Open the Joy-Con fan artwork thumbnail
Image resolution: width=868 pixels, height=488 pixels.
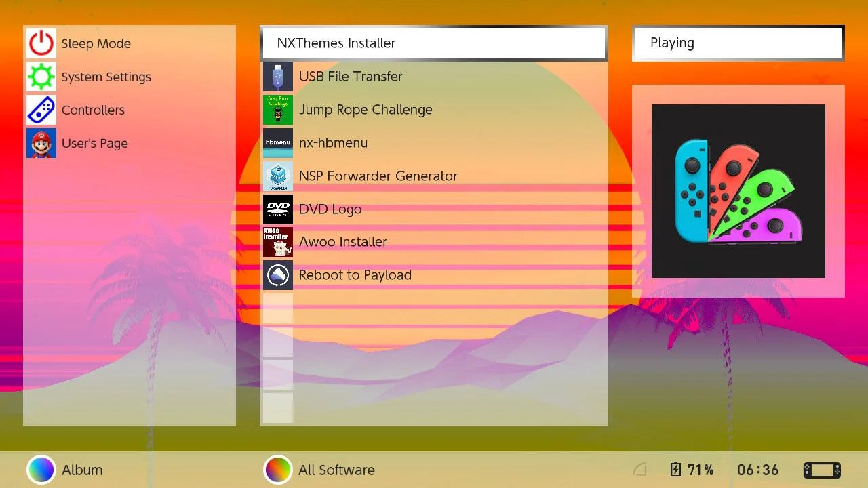click(738, 191)
